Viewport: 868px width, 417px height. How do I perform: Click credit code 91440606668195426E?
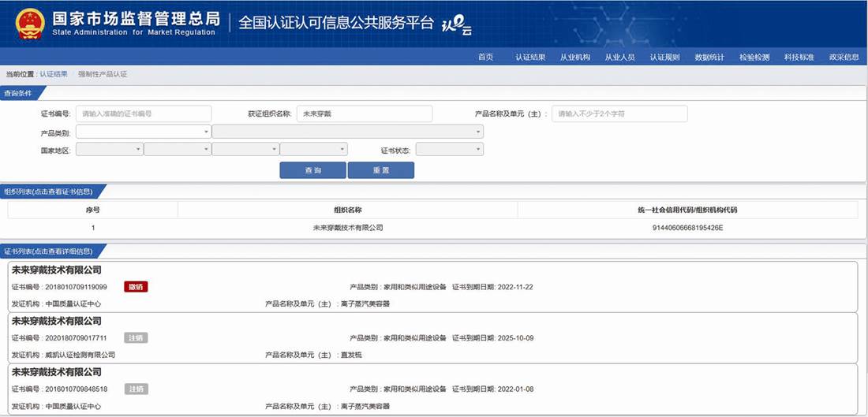tap(688, 227)
